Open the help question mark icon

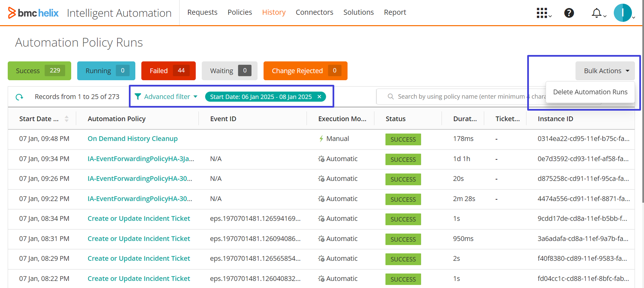pyautogui.click(x=569, y=13)
